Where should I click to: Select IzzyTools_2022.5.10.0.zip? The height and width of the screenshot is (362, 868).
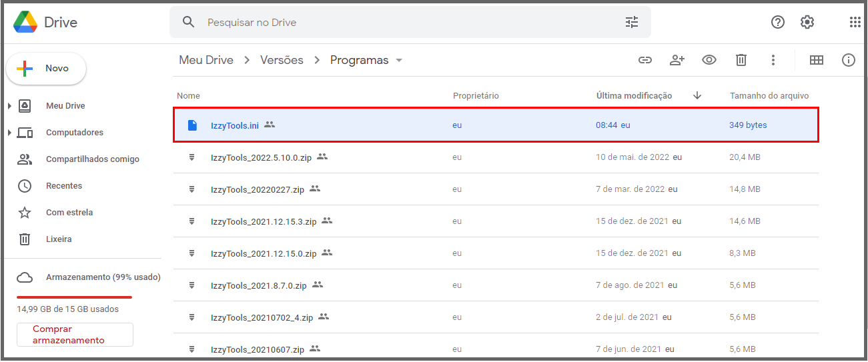pos(496,157)
